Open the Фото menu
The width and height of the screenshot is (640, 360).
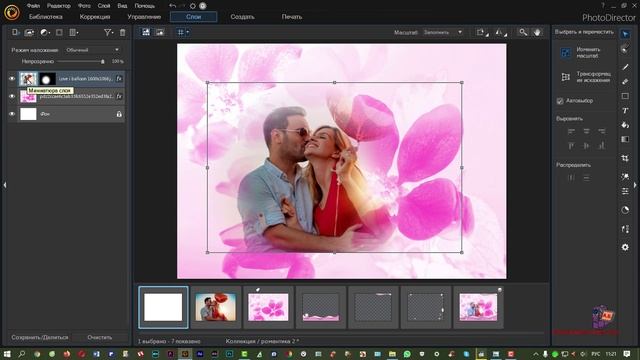(84, 6)
